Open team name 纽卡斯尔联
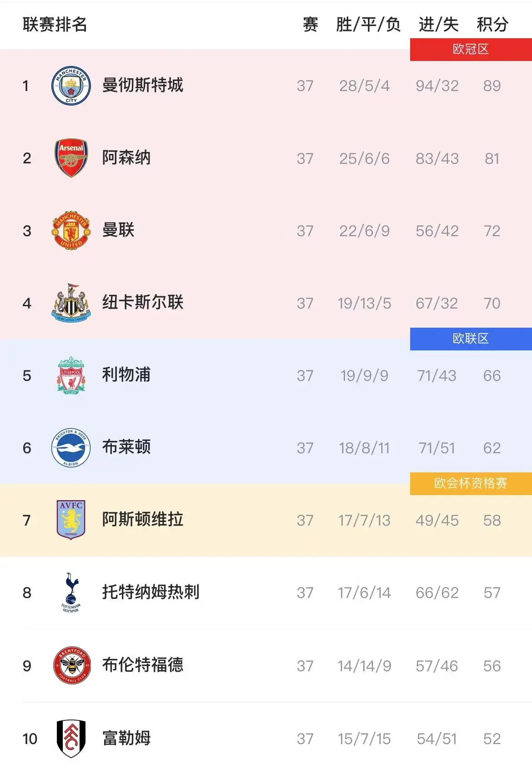Viewport: 532px width, 770px height. click(x=143, y=303)
